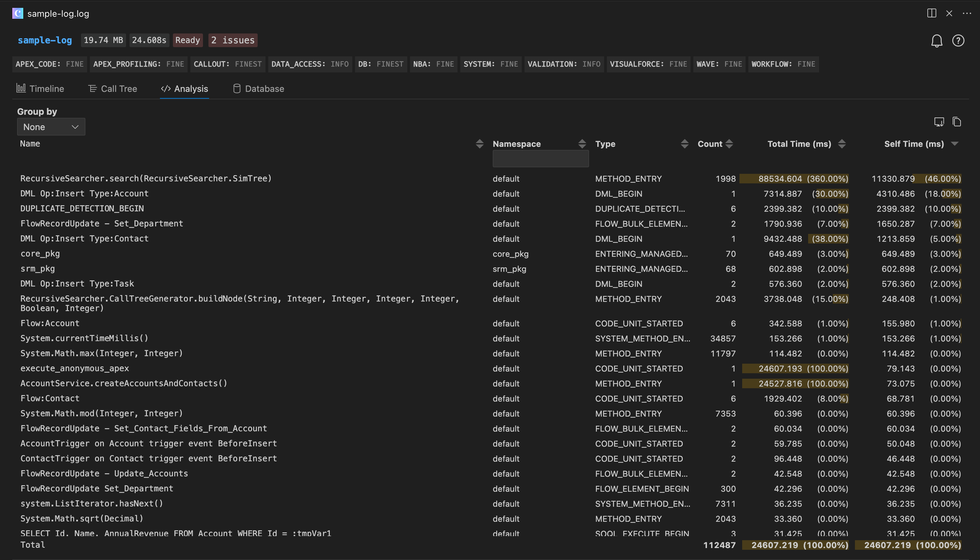Image resolution: width=980 pixels, height=560 pixels.
Task: Click the export table icon
Action: tap(939, 122)
